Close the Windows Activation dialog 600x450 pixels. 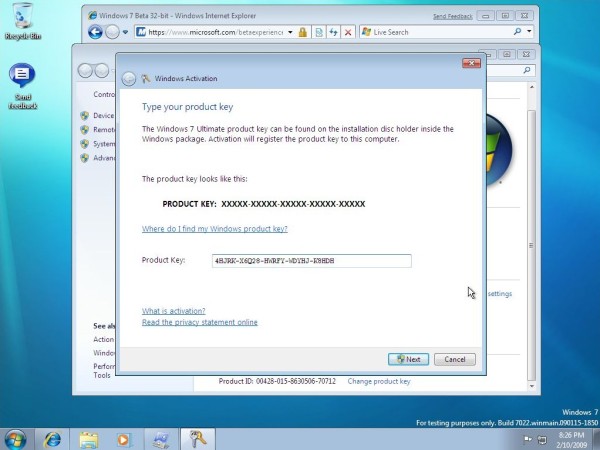pos(471,63)
